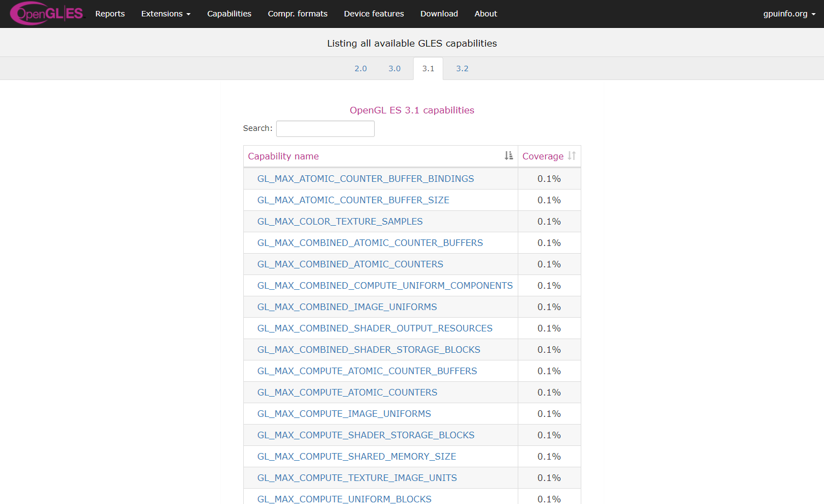This screenshot has width=824, height=504.
Task: Open the Download page
Action: click(x=439, y=14)
